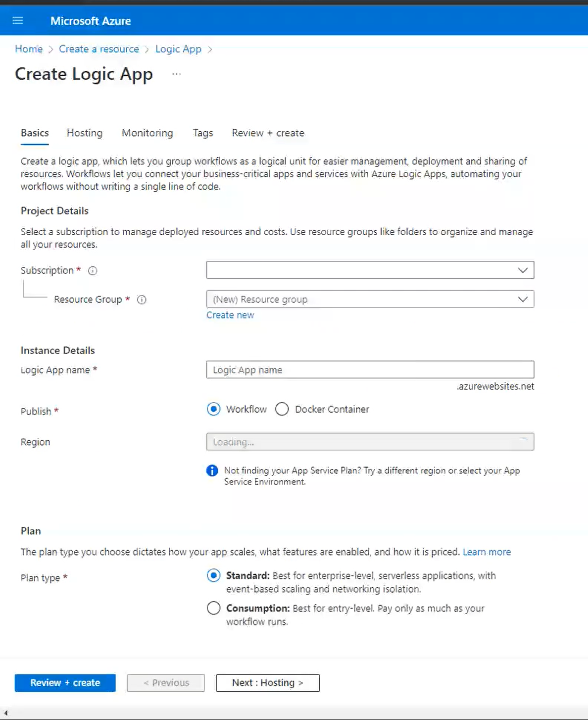Click the info icon next to Subscription

tap(93, 270)
